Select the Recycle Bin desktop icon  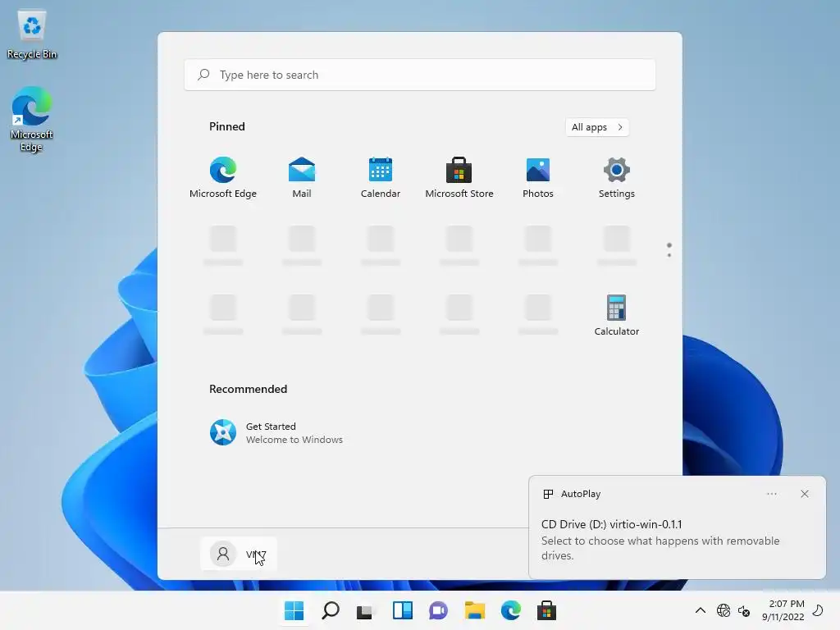point(32,35)
